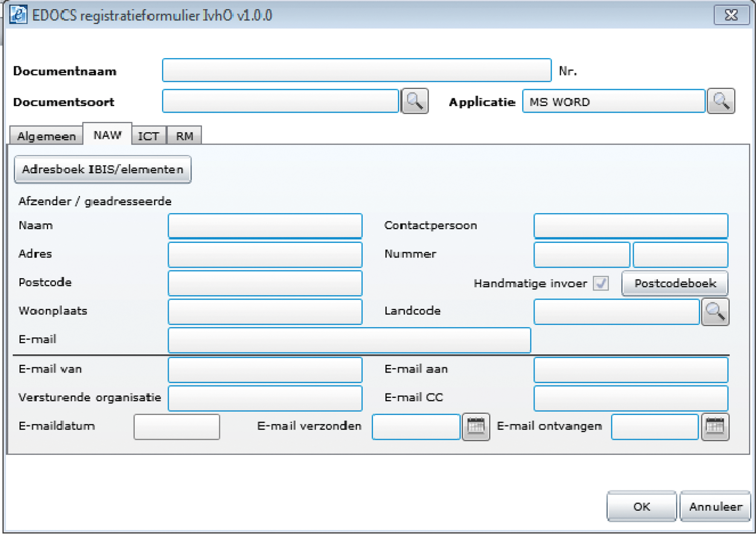Open the RM tab
The image size is (756, 536).
[184, 136]
